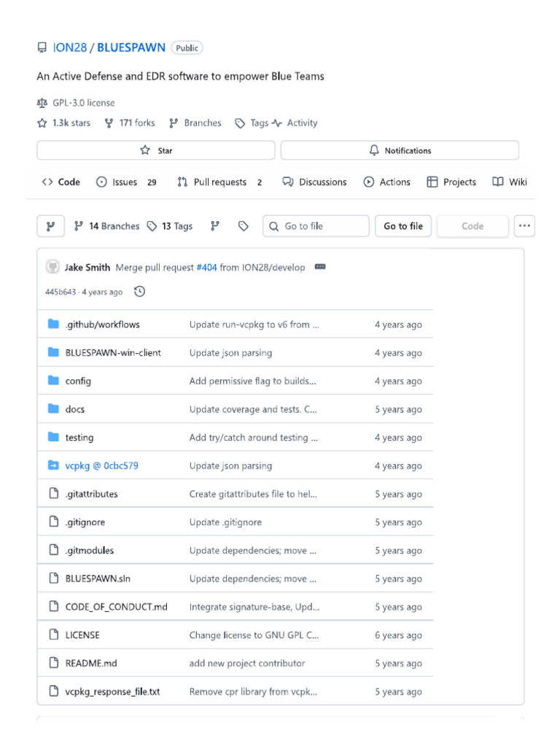The height and width of the screenshot is (747, 560).
Task: Click the repository book icon beside ION28
Action: (42, 47)
